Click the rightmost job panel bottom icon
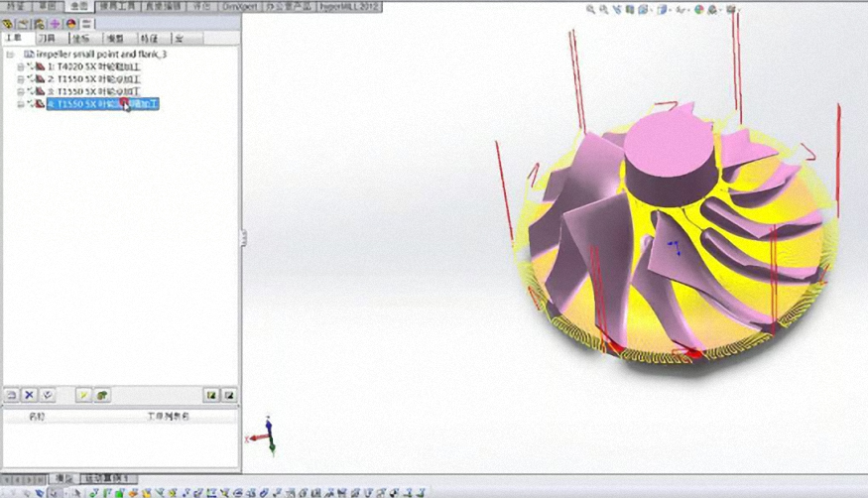The width and height of the screenshot is (868, 498). point(229,395)
